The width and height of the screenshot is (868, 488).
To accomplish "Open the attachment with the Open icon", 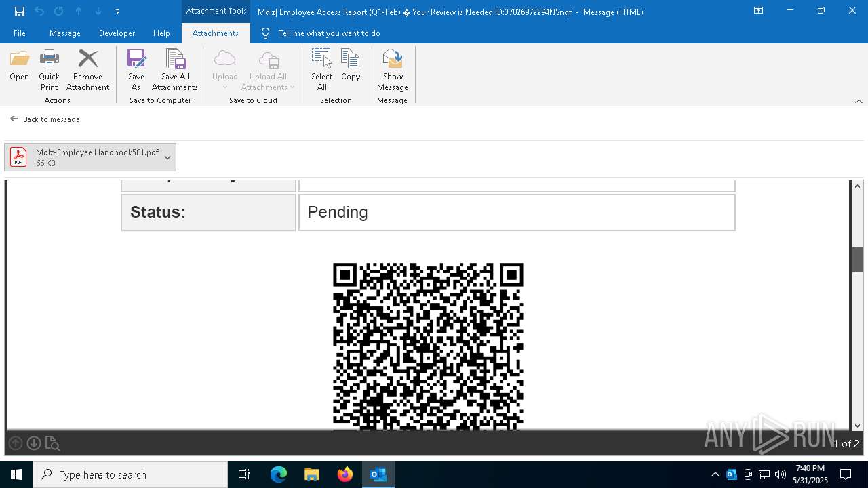I will pyautogui.click(x=19, y=66).
